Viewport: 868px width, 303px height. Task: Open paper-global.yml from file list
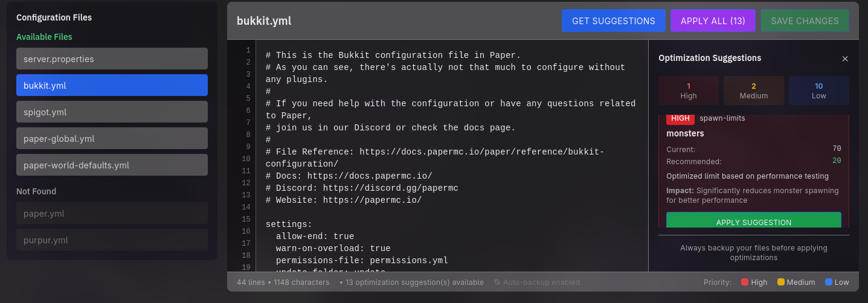point(112,138)
